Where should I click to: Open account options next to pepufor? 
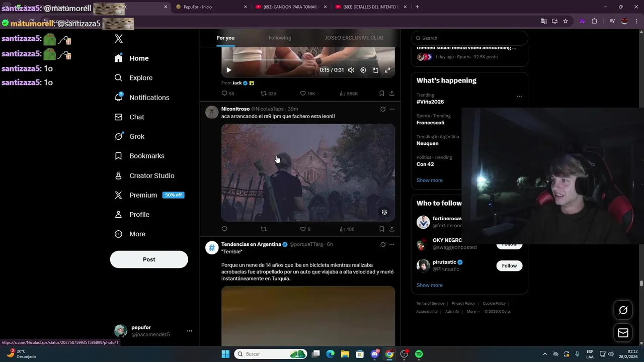coord(190,331)
